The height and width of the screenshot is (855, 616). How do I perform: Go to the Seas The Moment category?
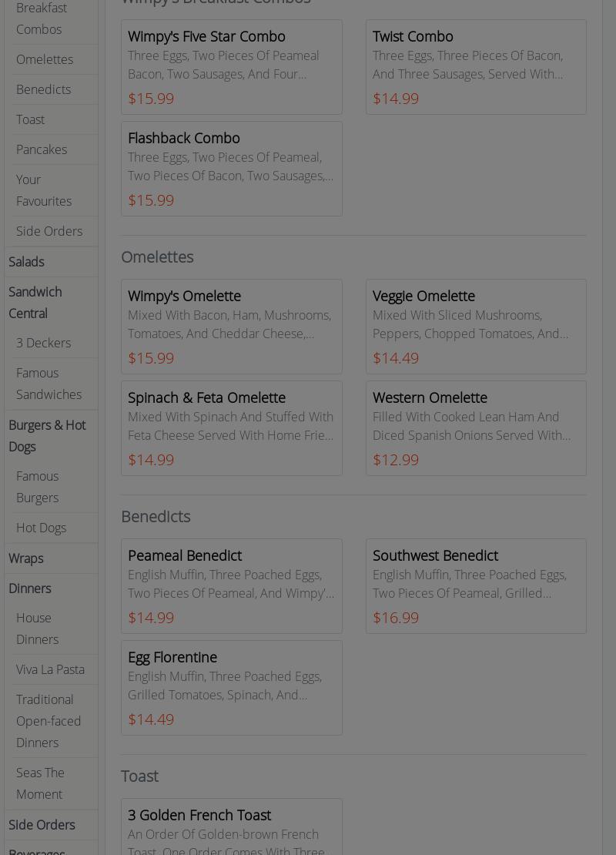(40, 783)
